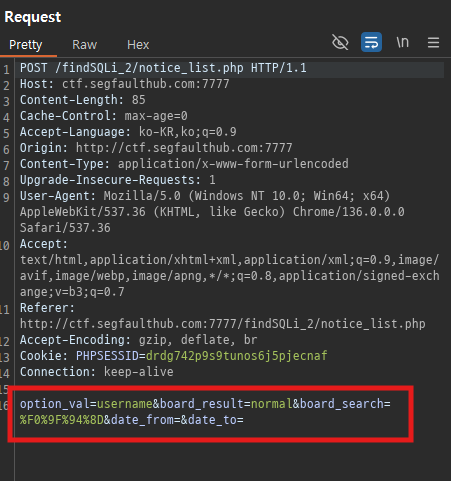Viewport: 451px width, 481px height.
Task: Select the PHPSESSID cookie value
Action: tap(237, 356)
